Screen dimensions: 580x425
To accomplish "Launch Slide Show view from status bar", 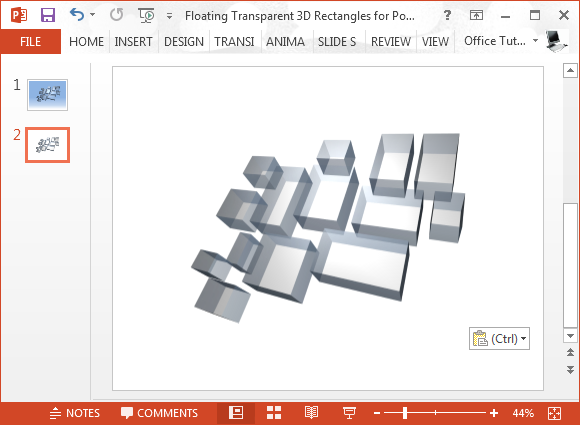I will pyautogui.click(x=349, y=413).
